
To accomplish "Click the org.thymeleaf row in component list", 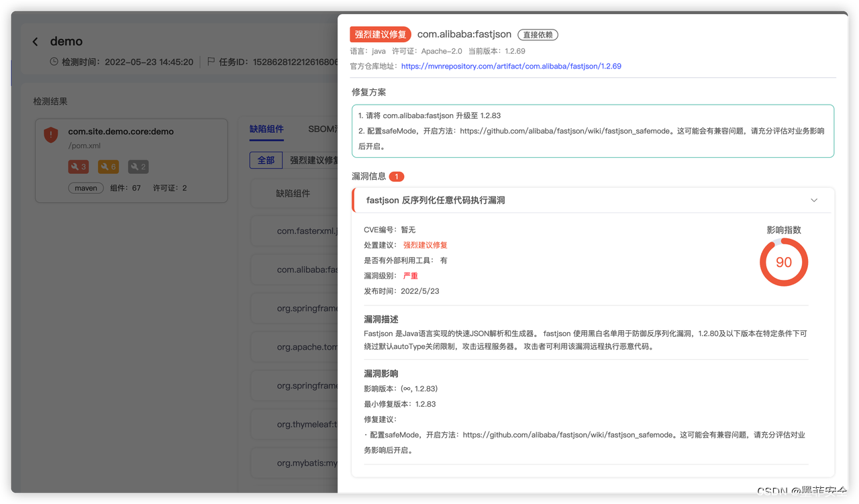I will tap(294, 425).
